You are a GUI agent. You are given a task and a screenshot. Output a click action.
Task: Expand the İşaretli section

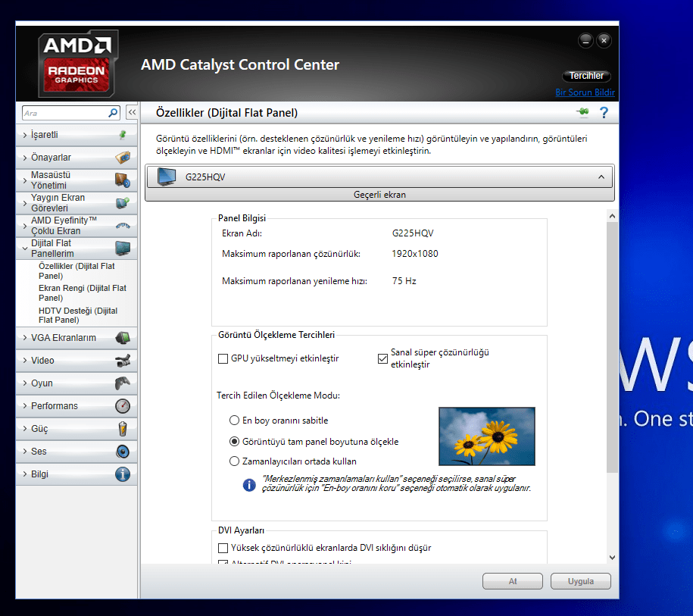click(25, 135)
